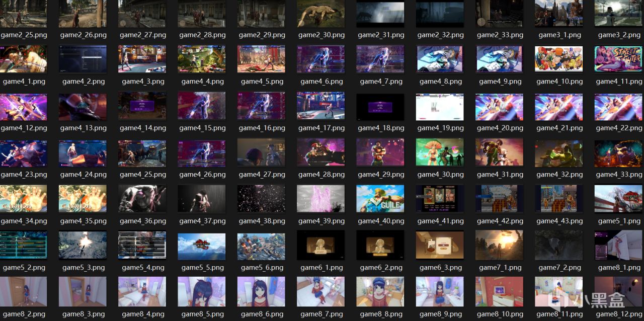The image size is (644, 321).
Task: Click the file name game2_33.png
Action: 500,35
